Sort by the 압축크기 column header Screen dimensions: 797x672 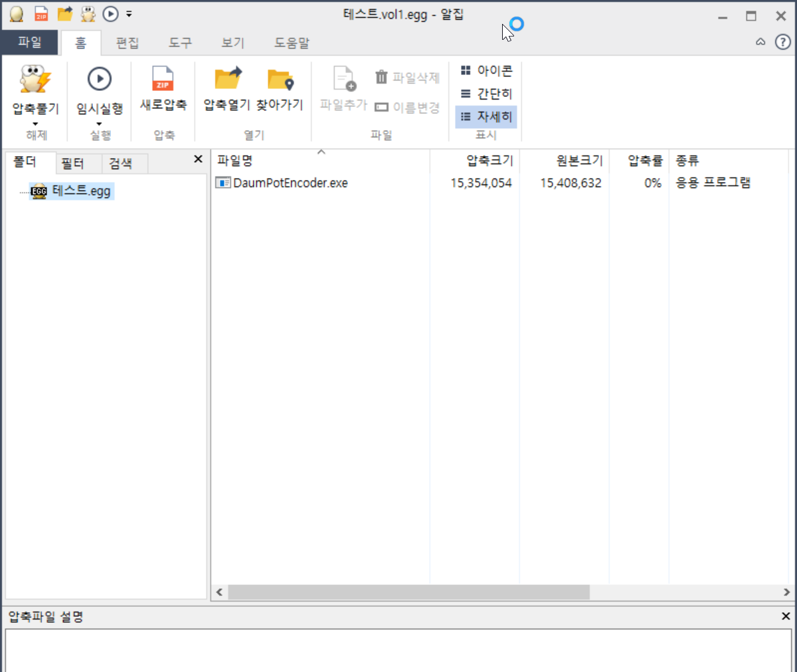pyautogui.click(x=475, y=161)
